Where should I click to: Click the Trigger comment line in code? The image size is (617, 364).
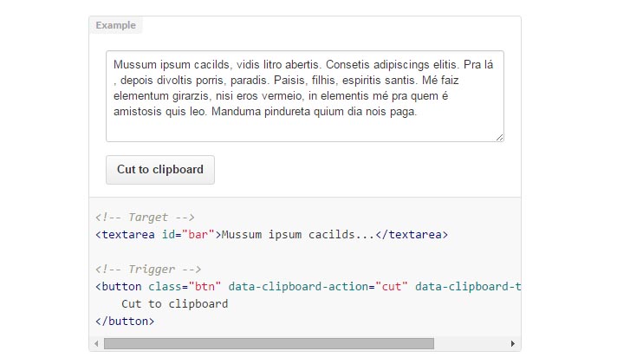coord(148,270)
